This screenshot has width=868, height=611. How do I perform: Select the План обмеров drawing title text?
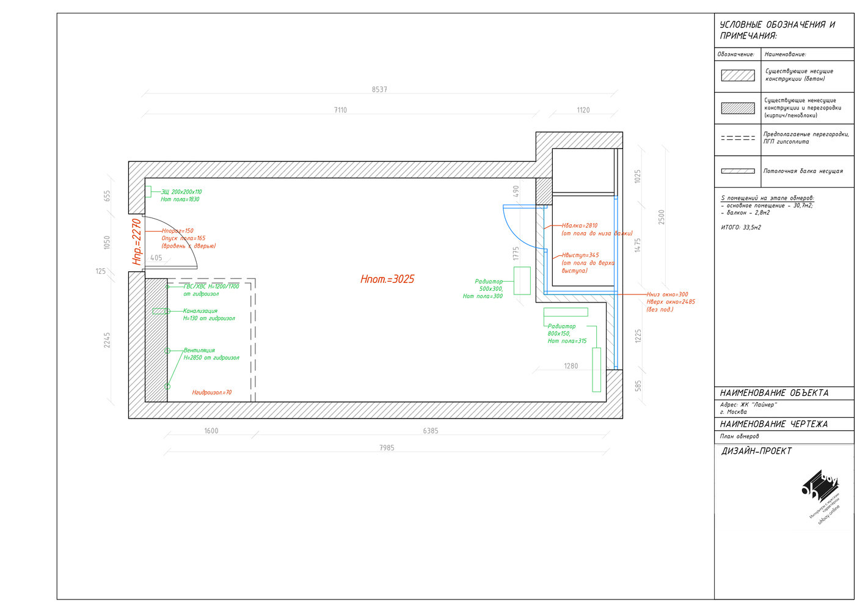click(739, 436)
